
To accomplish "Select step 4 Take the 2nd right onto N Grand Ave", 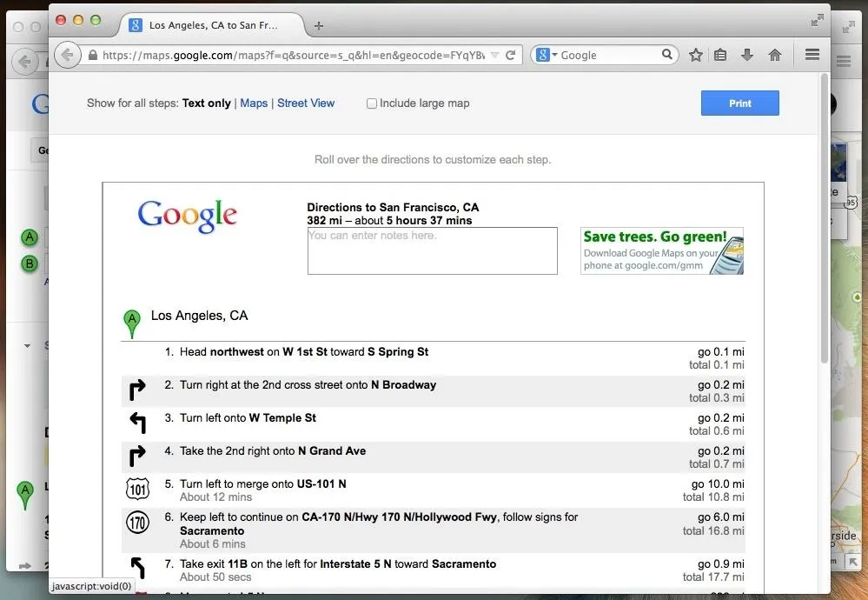I will (x=433, y=457).
